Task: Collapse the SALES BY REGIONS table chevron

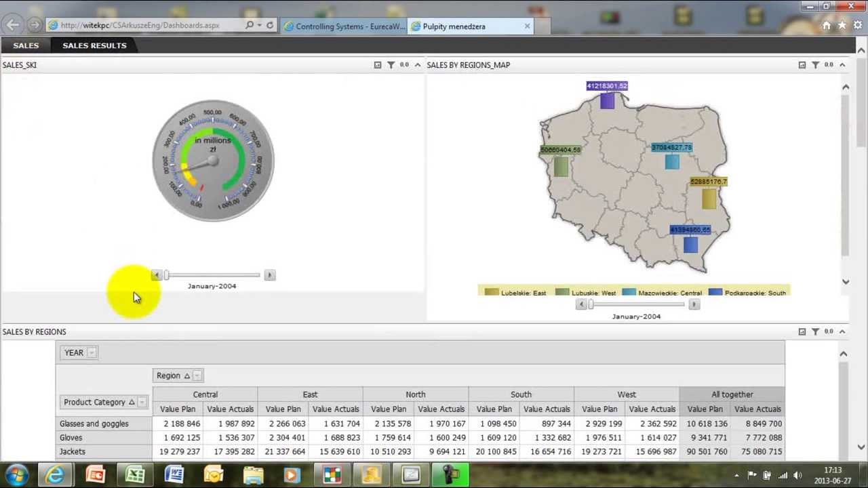Action: tap(842, 331)
